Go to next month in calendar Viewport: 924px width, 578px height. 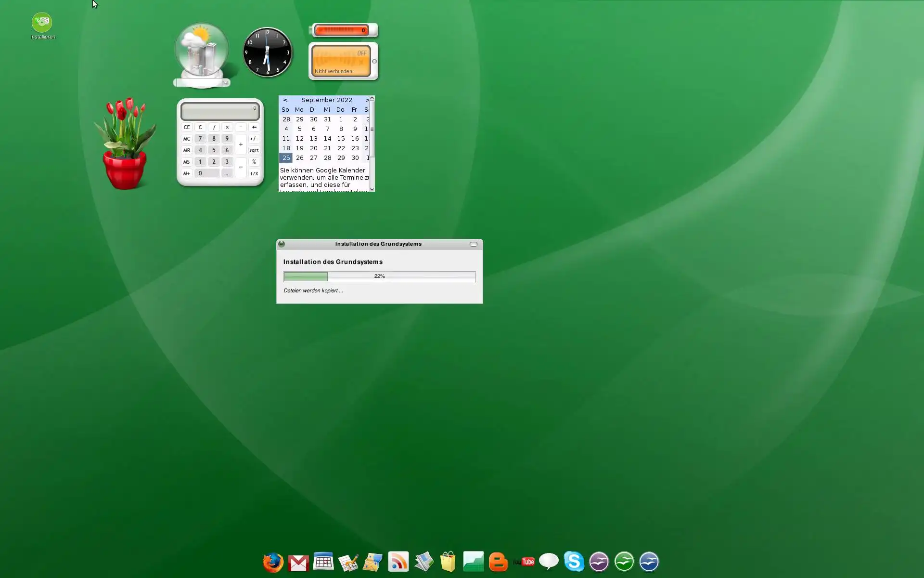367,100
